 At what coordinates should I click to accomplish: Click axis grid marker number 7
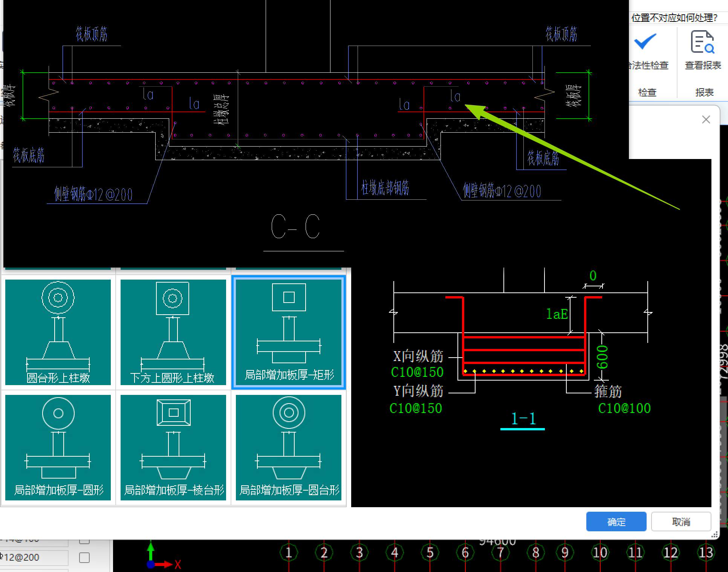point(500,553)
